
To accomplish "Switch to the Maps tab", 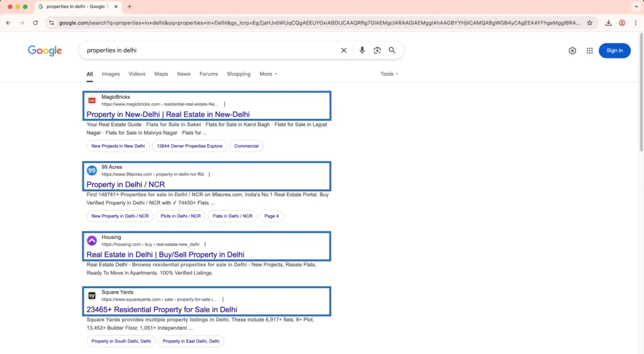I will [161, 74].
